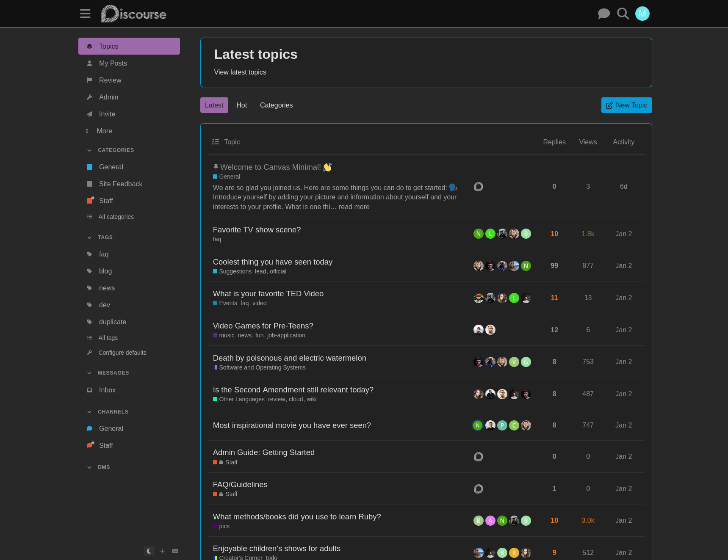Viewport: 728px width, 560px height.
Task: Click the New Topic button
Action: [x=626, y=105]
